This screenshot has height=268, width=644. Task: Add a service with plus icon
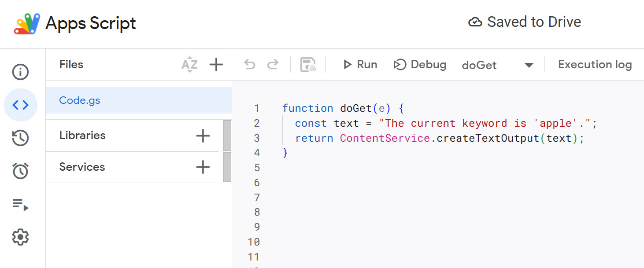point(203,167)
